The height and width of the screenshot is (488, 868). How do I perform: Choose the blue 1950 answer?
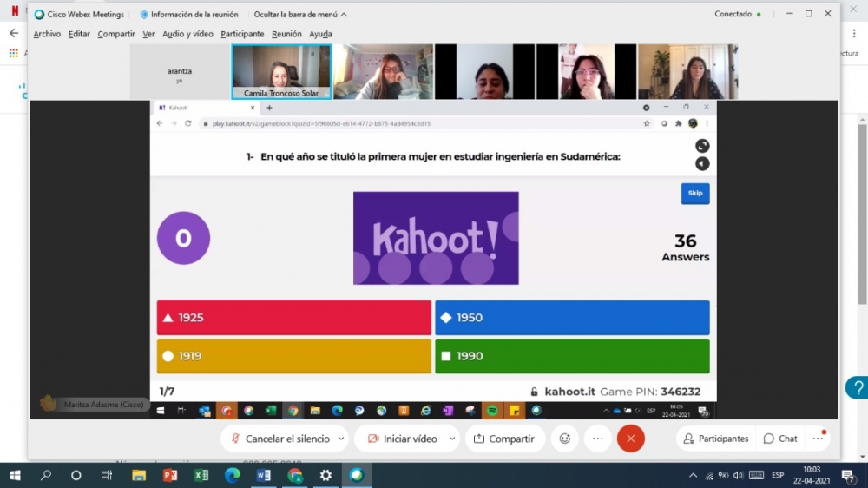[572, 318]
